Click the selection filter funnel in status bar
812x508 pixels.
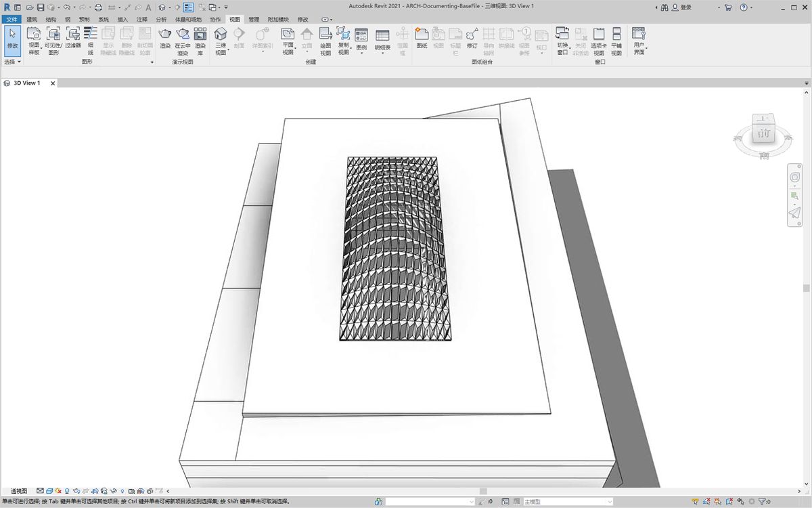tap(761, 502)
